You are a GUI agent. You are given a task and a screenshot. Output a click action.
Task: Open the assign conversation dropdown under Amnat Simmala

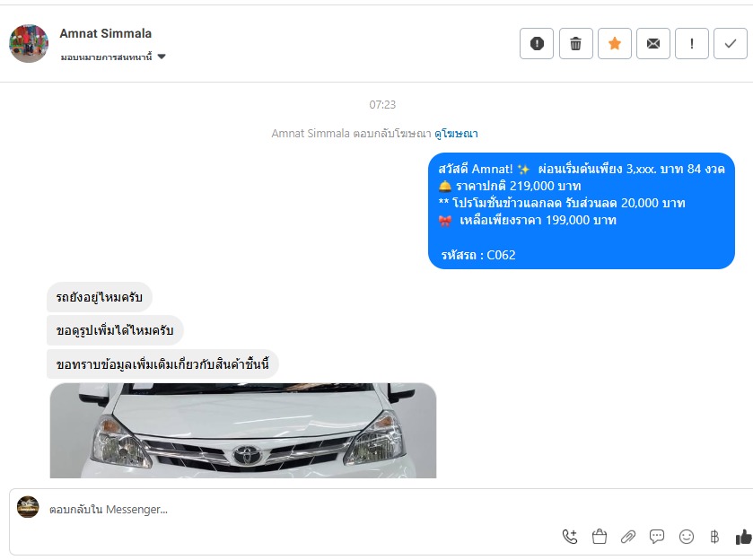pyautogui.click(x=113, y=57)
